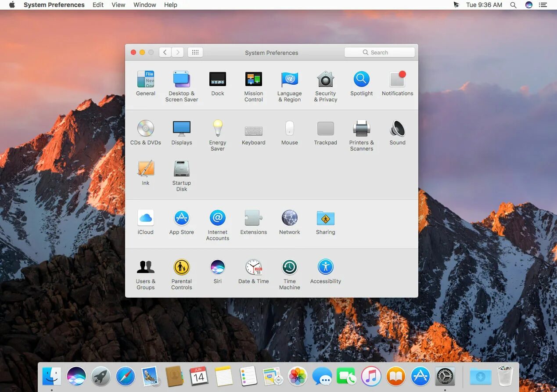Open Contacts from the Dock
This screenshot has width=557, height=392.
[x=175, y=376]
